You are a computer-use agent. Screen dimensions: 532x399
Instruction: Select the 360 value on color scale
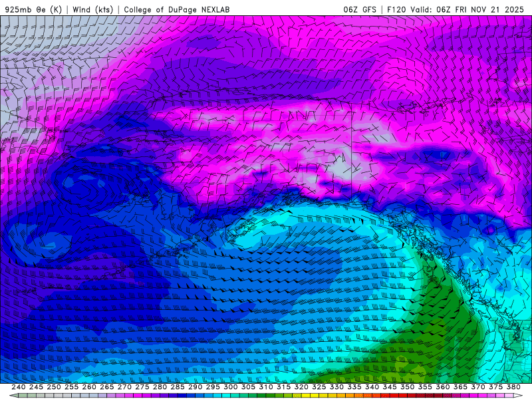pos(443,387)
